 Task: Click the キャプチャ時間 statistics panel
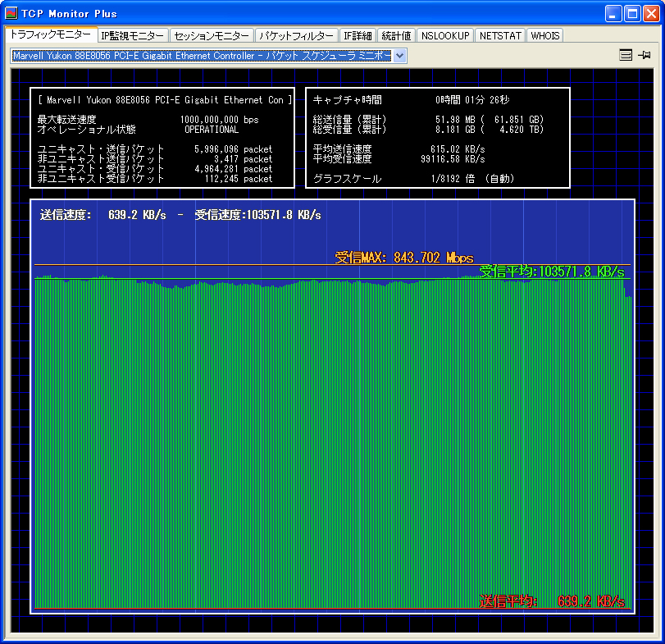click(x=437, y=138)
